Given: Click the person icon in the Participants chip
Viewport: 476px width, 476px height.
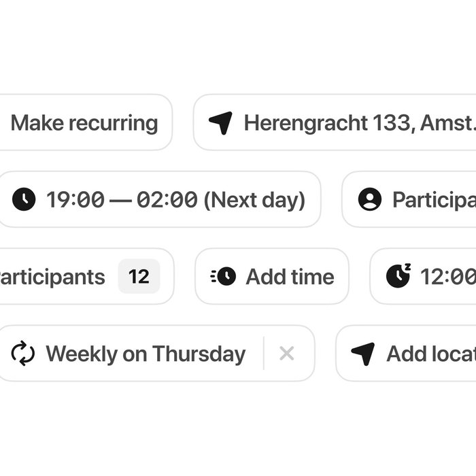Looking at the screenshot, I should 370,200.
